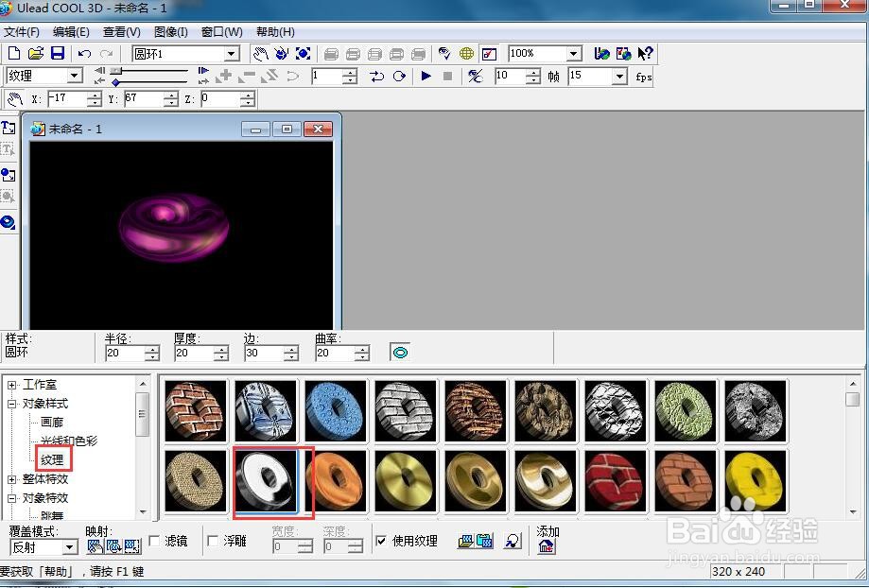The height and width of the screenshot is (588, 869).
Task: Click the Insert text tool in left toolbar
Action: [9, 128]
